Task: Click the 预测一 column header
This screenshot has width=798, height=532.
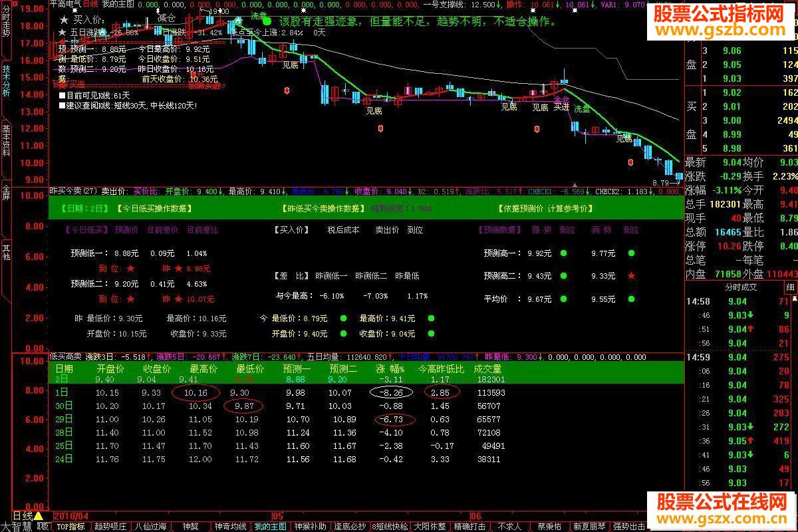Action: pyautogui.click(x=297, y=368)
